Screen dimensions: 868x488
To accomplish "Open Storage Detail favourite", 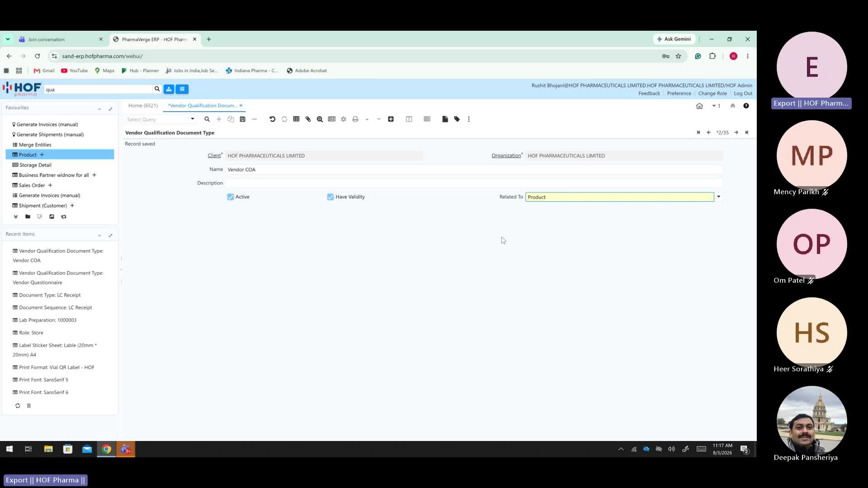I will click(35, 165).
